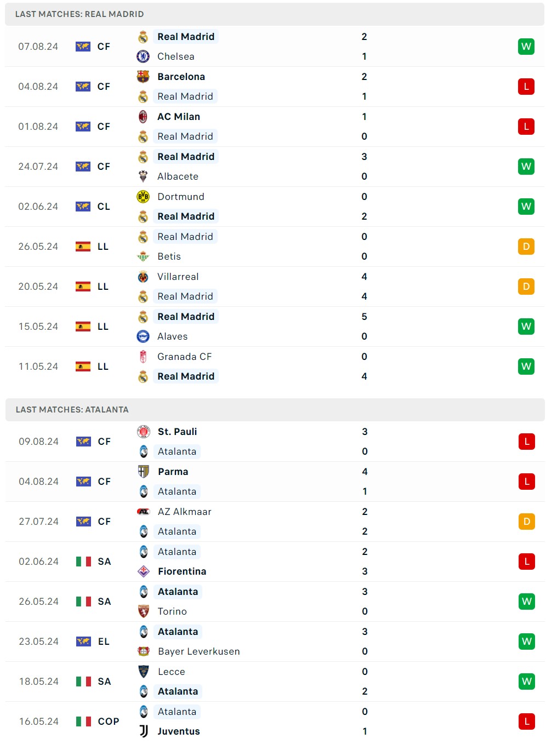The width and height of the screenshot is (546, 756).
Task: Click the Spain flag on 26.05.24 match
Action: [83, 247]
